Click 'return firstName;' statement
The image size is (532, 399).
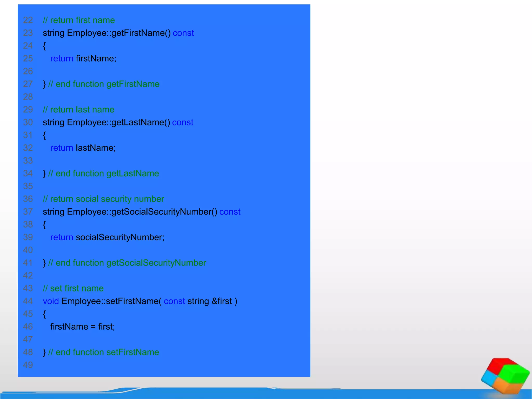83,58
